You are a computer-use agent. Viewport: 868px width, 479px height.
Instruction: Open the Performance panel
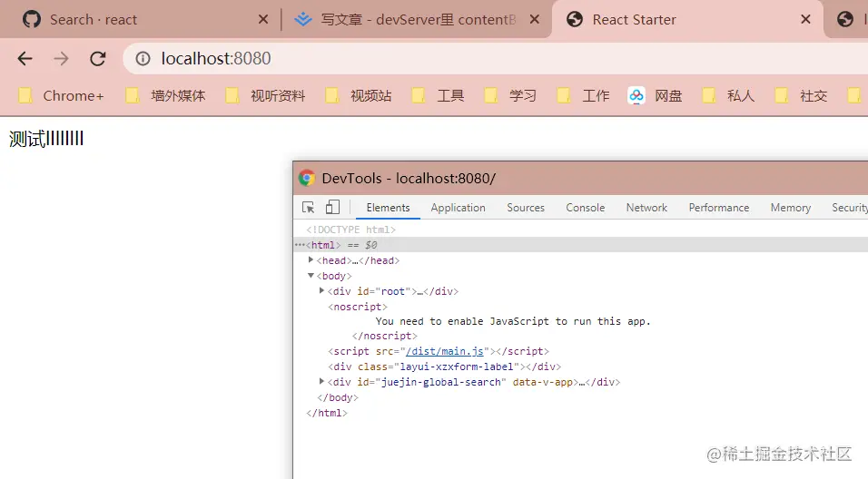718,208
